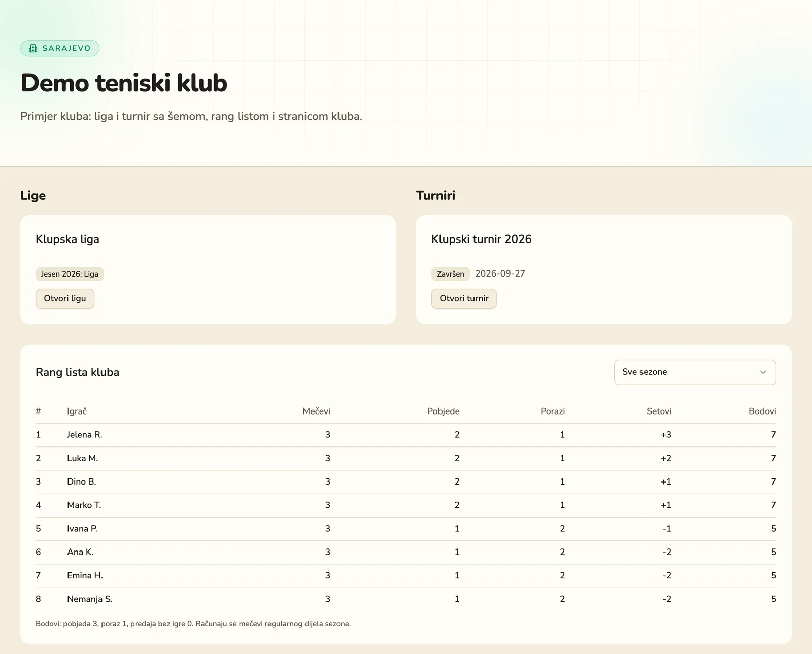Open the Klupska liga with Otvori ligu

(65, 298)
